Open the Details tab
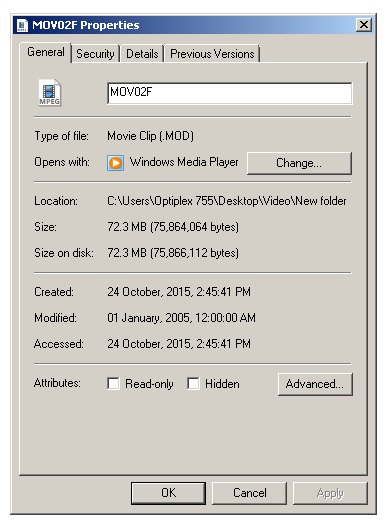Screen dimensions: 389x528 point(142,54)
